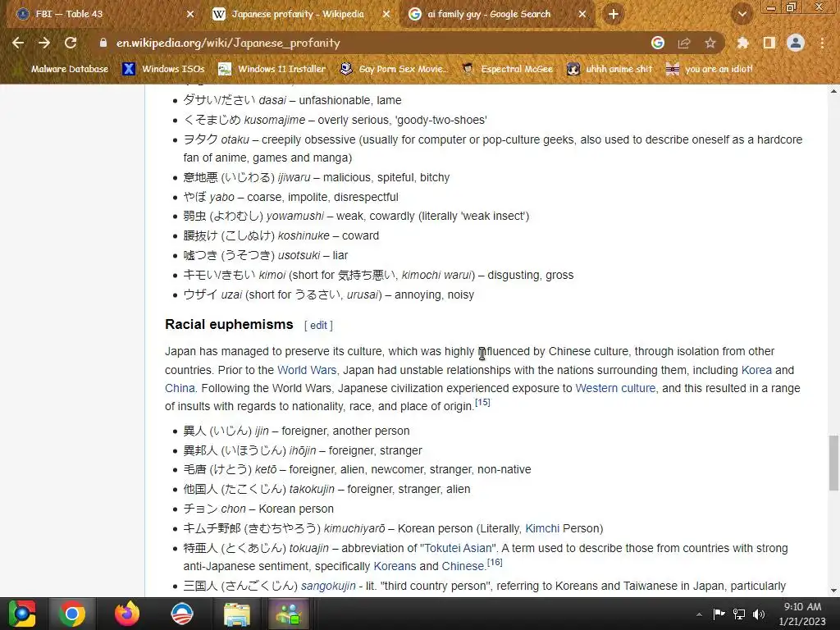
Task: Open the Extensions puzzle icon
Action: pyautogui.click(x=742, y=43)
